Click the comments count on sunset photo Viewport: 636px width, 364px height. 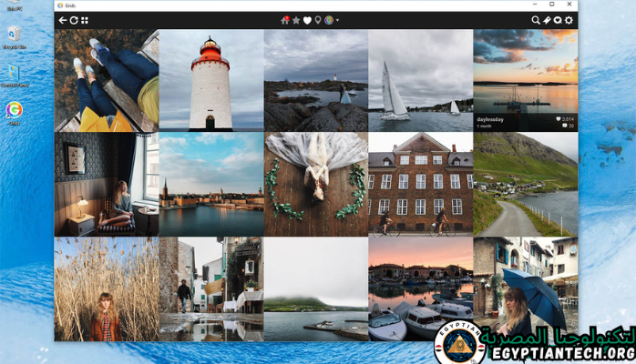click(x=569, y=126)
